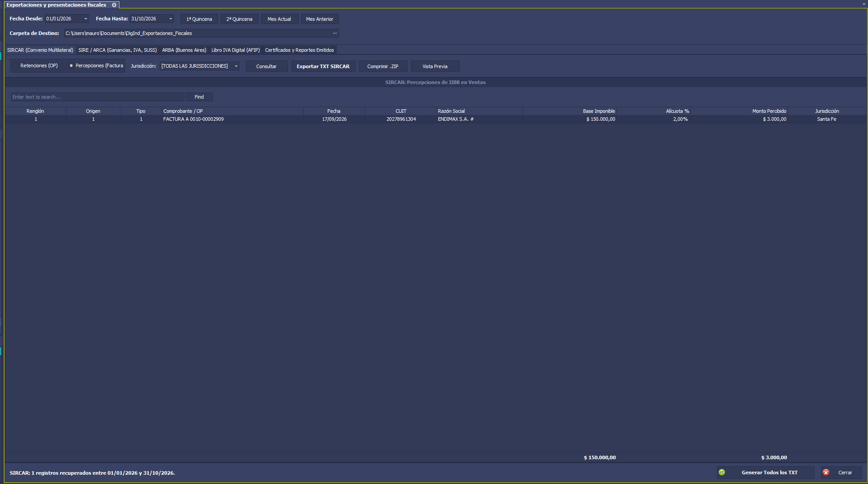Sort by Renglón column header

click(x=35, y=111)
